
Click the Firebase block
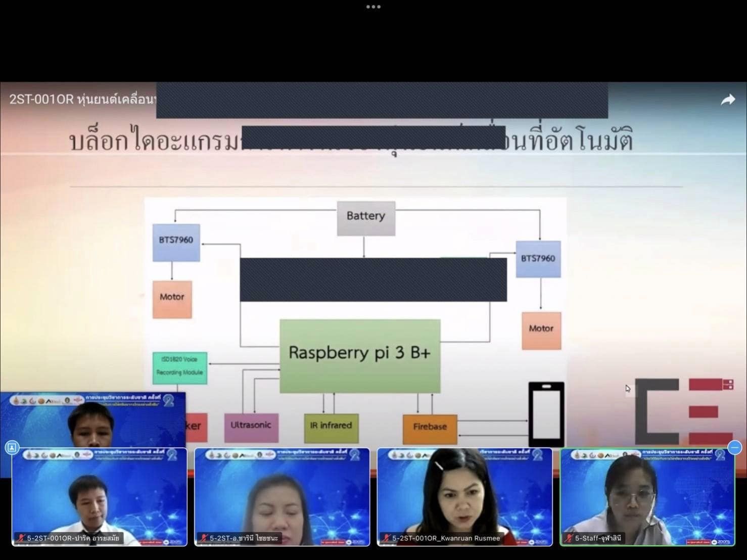(x=430, y=429)
